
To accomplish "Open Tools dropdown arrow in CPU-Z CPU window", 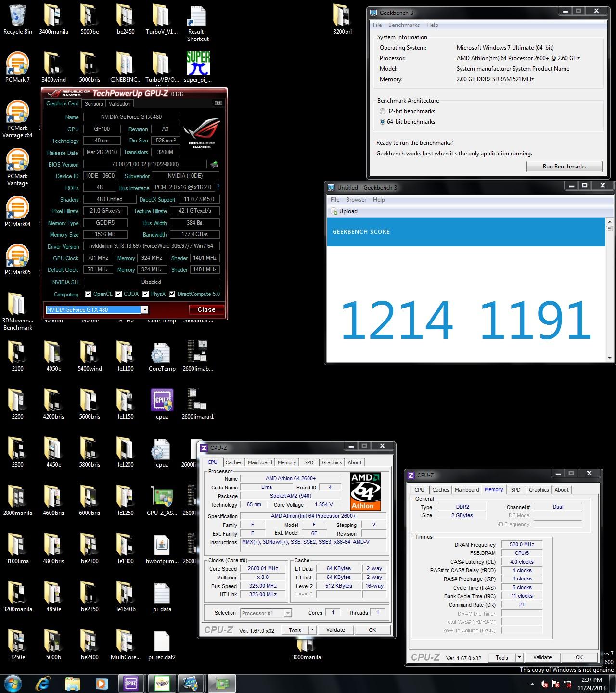I will point(312,629).
